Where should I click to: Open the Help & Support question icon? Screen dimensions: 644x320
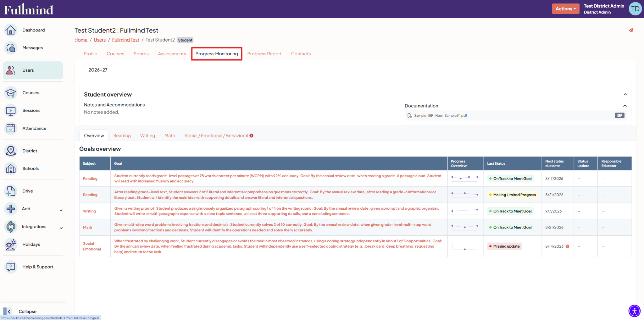[x=11, y=267]
